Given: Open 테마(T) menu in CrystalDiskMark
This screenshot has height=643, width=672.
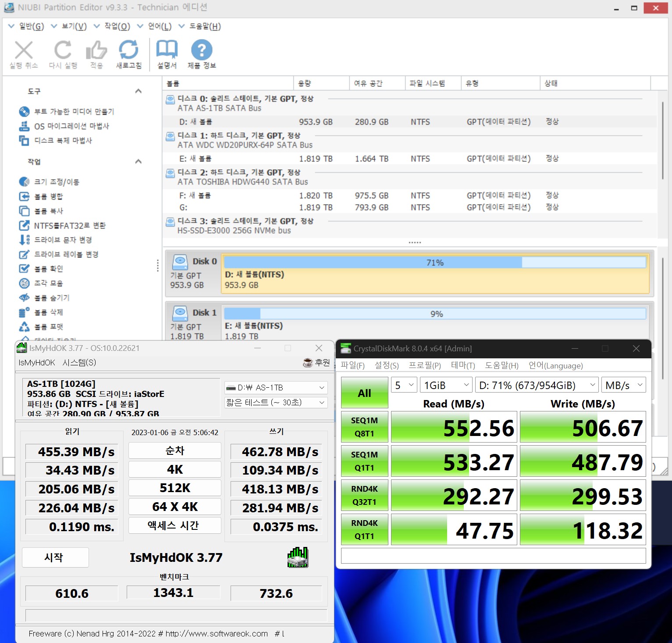Looking at the screenshot, I should [463, 365].
